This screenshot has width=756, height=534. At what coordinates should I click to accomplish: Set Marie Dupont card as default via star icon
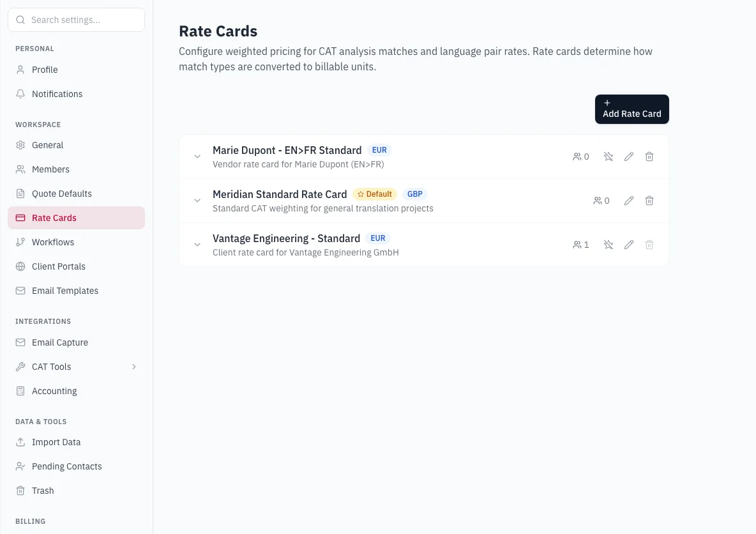coord(609,156)
